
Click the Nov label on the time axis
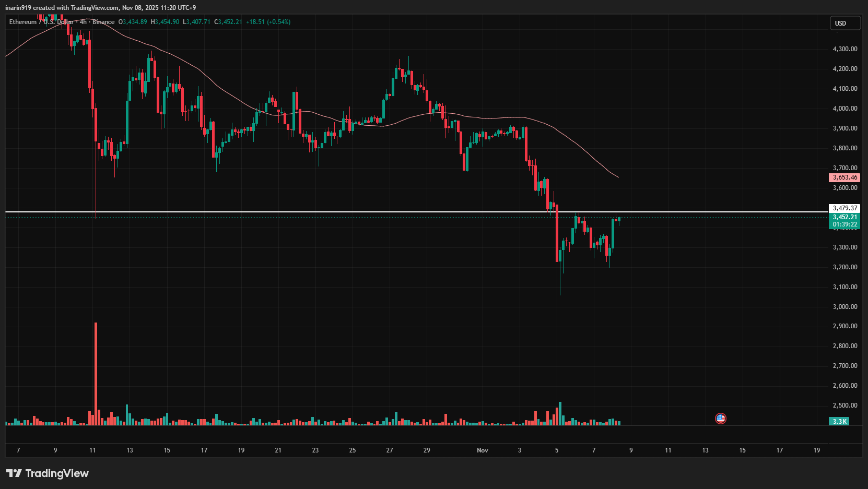tap(483, 450)
